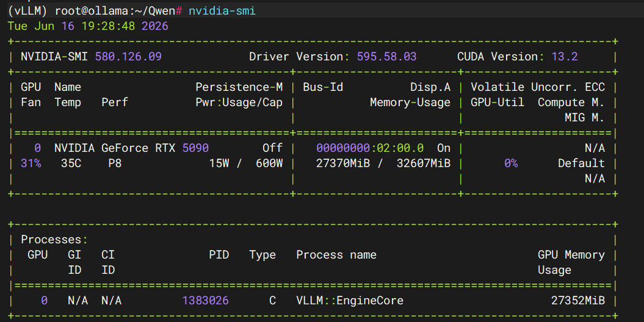Click the Process name column header
Screen dimensions: 644x322
[x=336, y=255]
